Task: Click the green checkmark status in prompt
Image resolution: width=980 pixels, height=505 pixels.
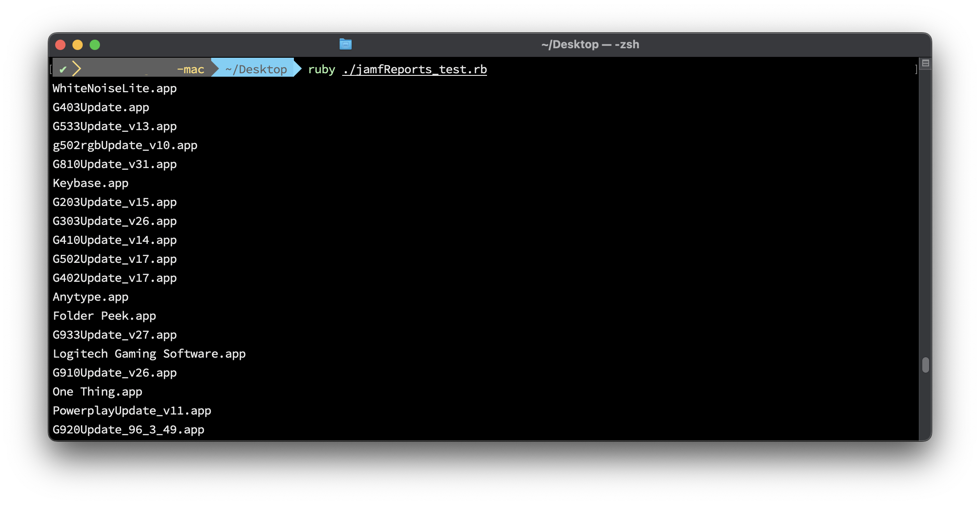Action: point(63,69)
